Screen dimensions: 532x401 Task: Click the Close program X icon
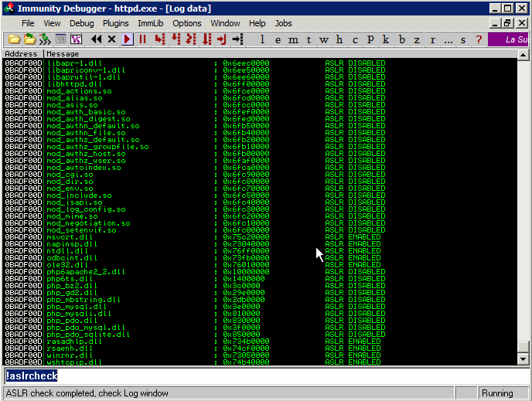(112, 39)
